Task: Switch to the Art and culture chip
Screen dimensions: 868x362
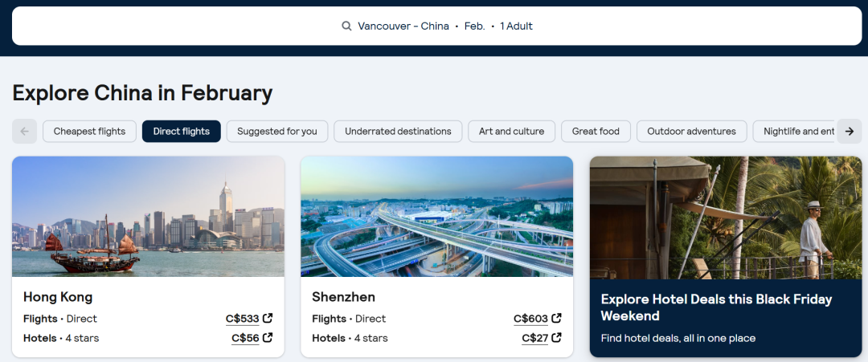Action: pos(511,132)
